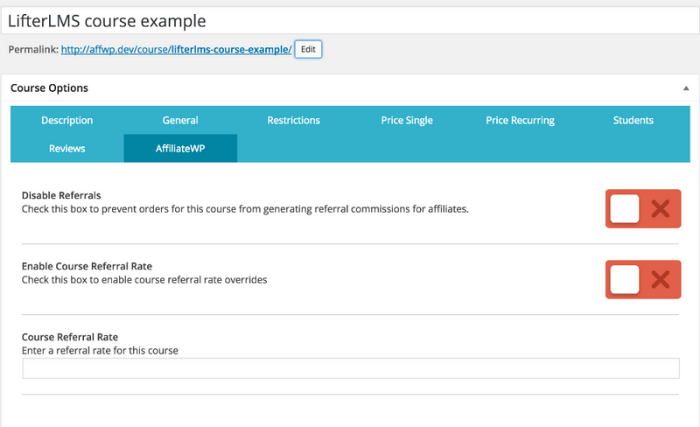Viewport: 700px width, 427px height.
Task: Go to the Price Recurring tab
Action: point(520,120)
